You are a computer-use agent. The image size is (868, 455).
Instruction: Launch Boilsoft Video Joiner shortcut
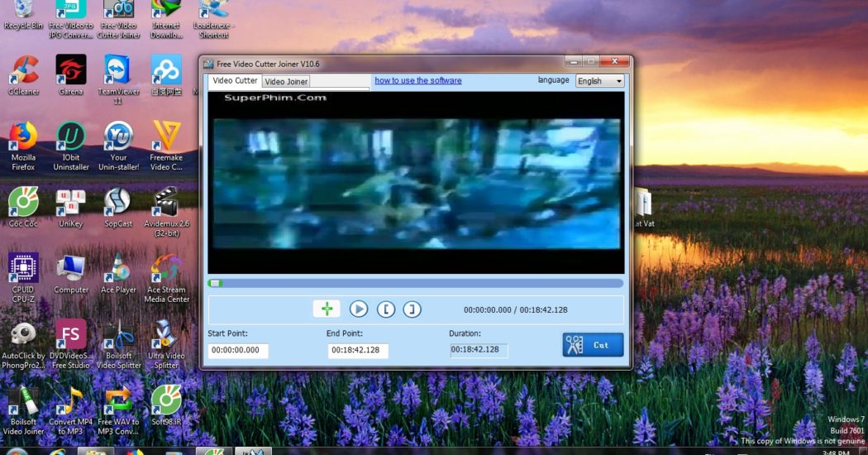point(23,410)
